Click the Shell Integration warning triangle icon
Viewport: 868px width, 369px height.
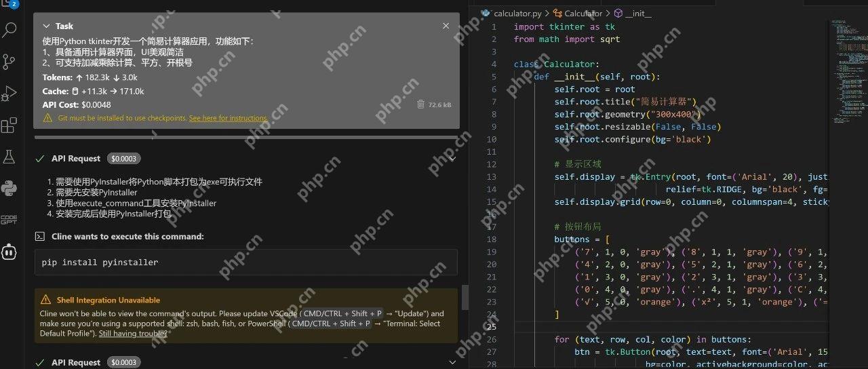pyautogui.click(x=45, y=300)
